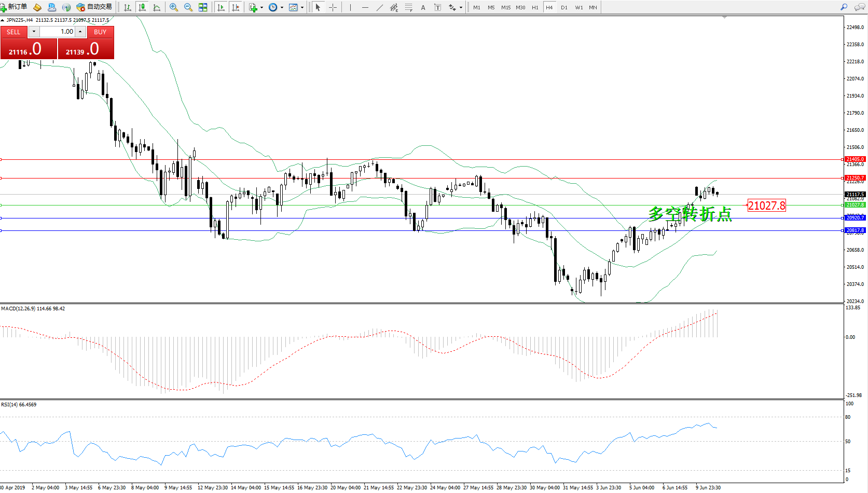Click the 1.00 volume input field

coord(58,32)
